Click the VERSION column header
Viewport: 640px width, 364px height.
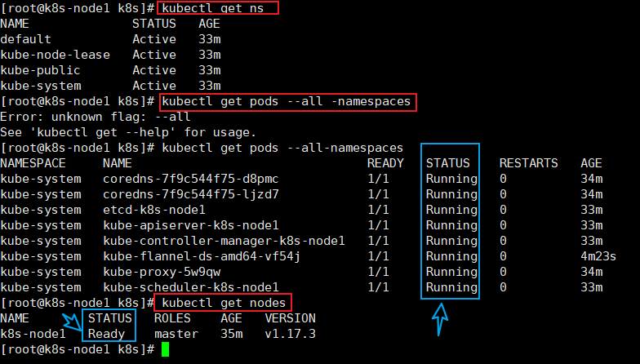pos(291,318)
